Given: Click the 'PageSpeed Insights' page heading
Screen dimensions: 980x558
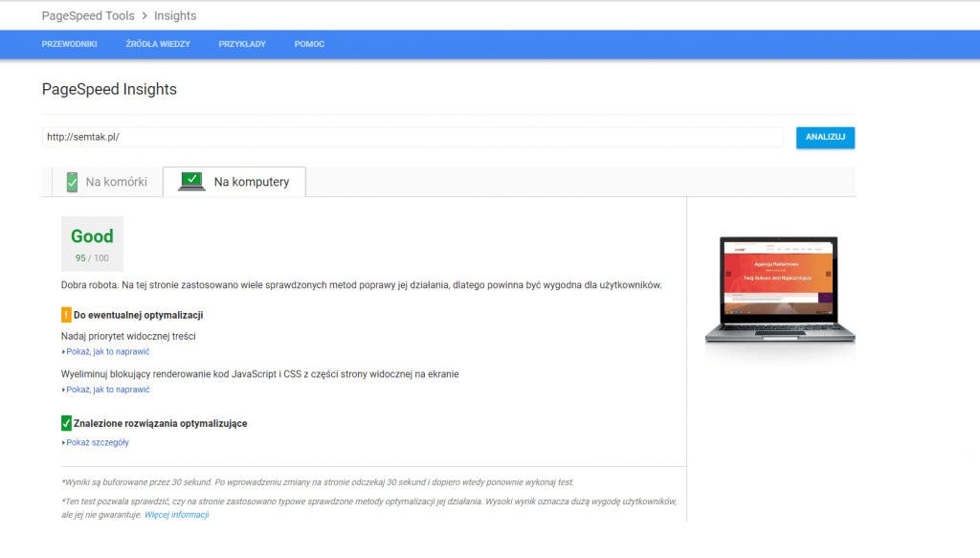Looking at the screenshot, I should [109, 89].
